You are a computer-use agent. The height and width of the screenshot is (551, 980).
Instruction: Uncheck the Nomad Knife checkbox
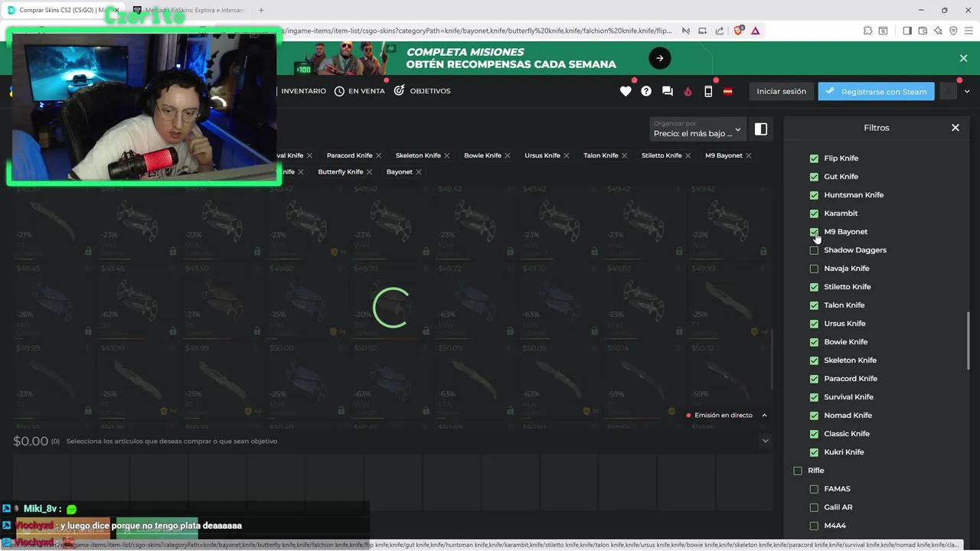814,416
